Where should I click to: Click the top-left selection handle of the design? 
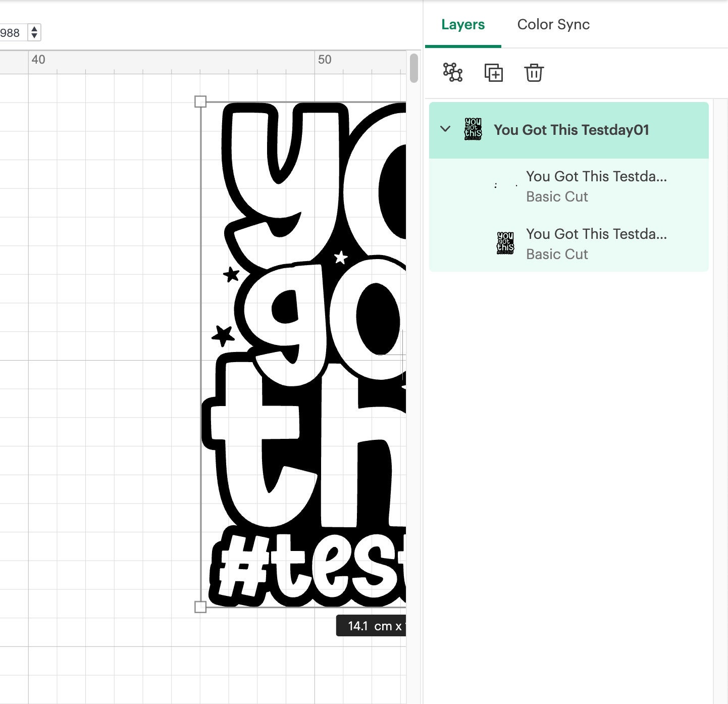[x=201, y=102]
